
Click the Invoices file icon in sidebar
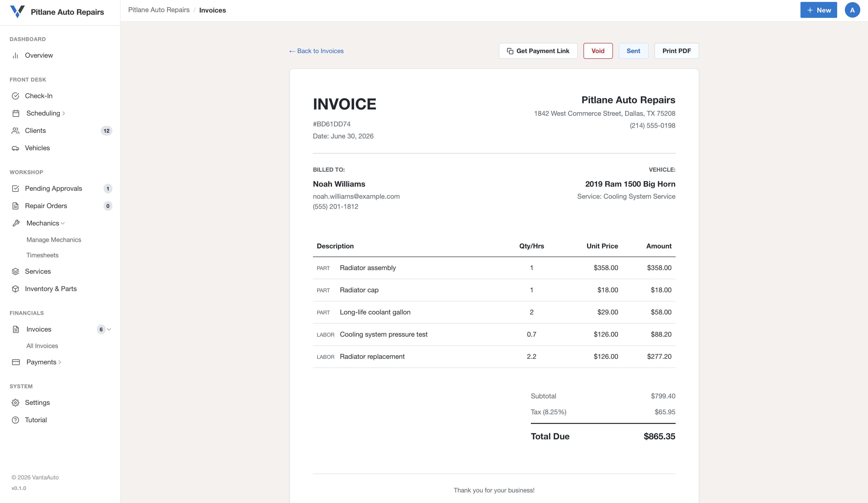[x=16, y=329]
